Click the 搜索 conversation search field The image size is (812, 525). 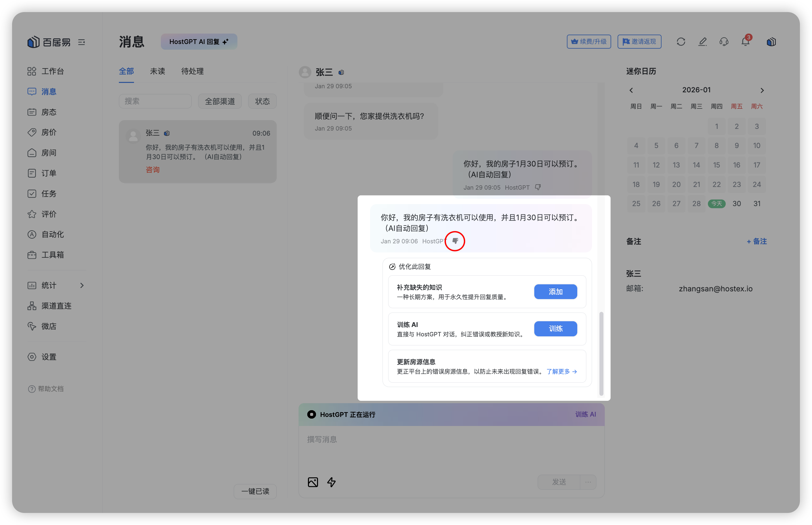coord(155,101)
